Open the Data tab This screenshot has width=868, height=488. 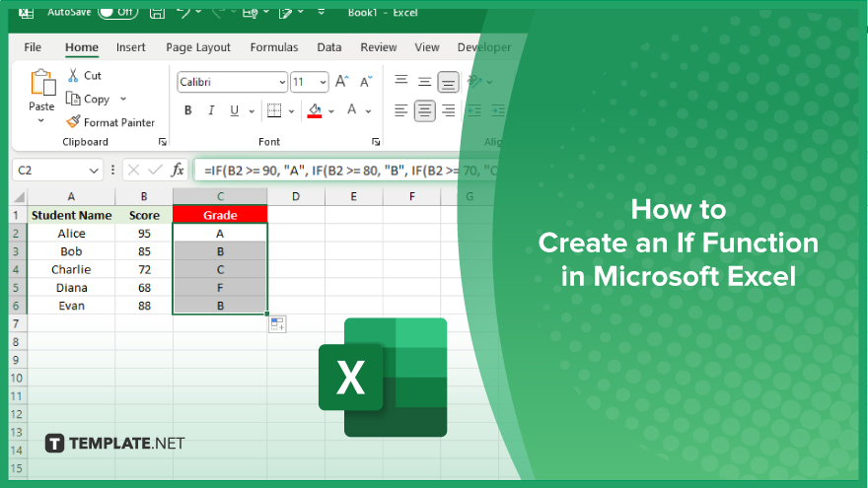(328, 47)
